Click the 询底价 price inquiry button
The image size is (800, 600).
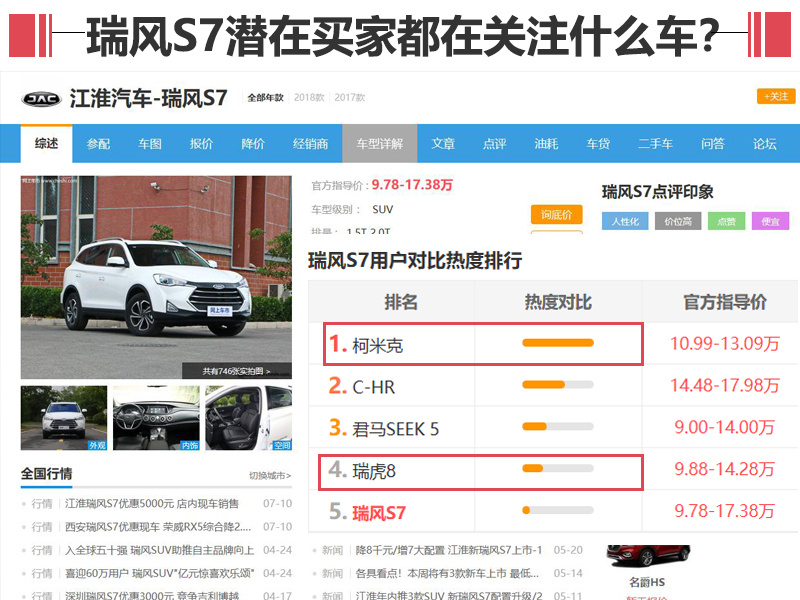click(x=556, y=214)
